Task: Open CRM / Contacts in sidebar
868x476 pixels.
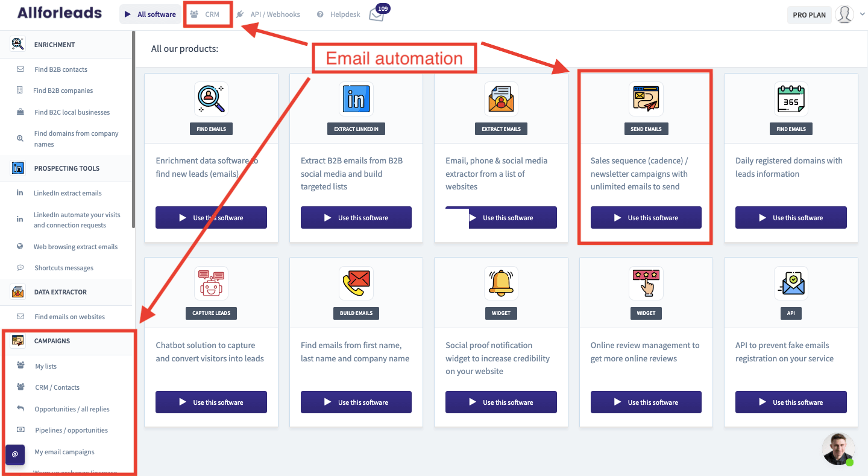Action: click(57, 387)
